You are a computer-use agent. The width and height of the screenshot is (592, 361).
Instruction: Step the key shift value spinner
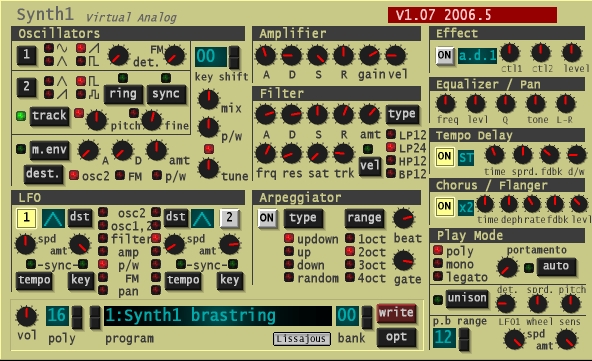[234, 57]
